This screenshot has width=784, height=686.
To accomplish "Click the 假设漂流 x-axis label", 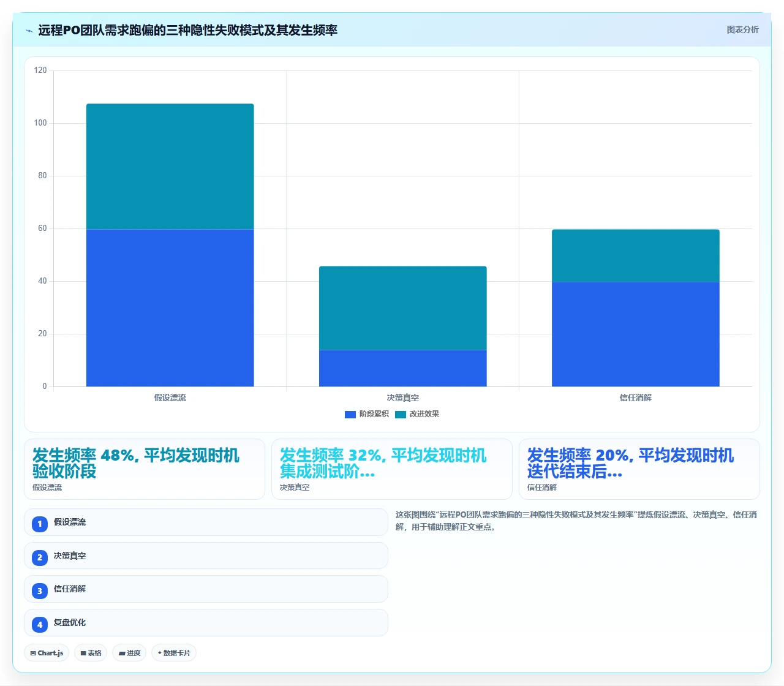I will click(x=170, y=398).
